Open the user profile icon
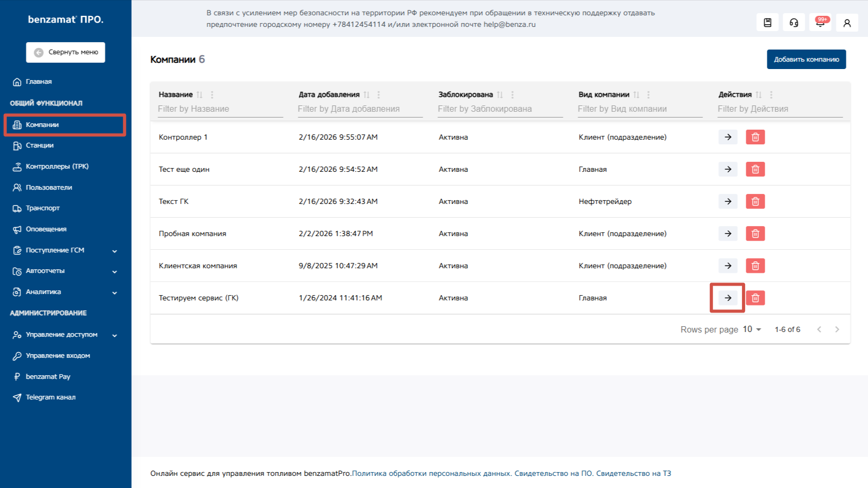 coord(847,23)
